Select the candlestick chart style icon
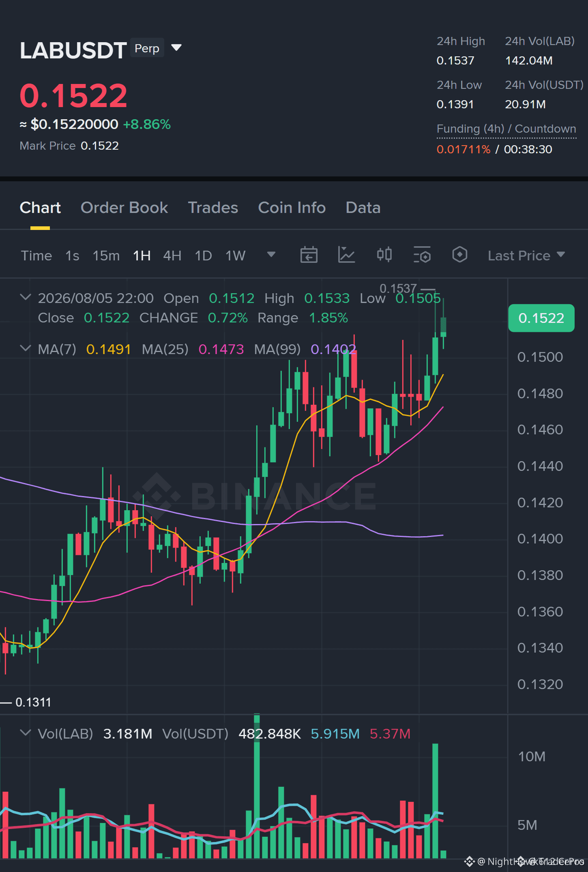 click(x=384, y=255)
